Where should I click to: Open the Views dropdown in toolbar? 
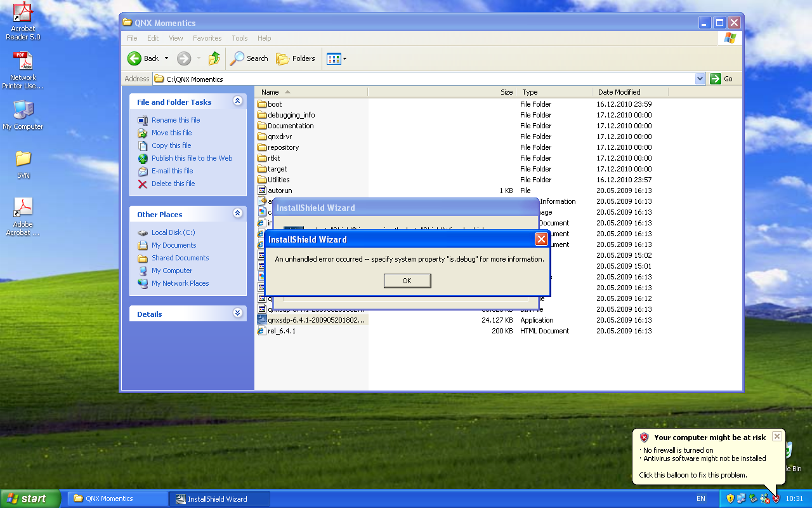pos(336,58)
